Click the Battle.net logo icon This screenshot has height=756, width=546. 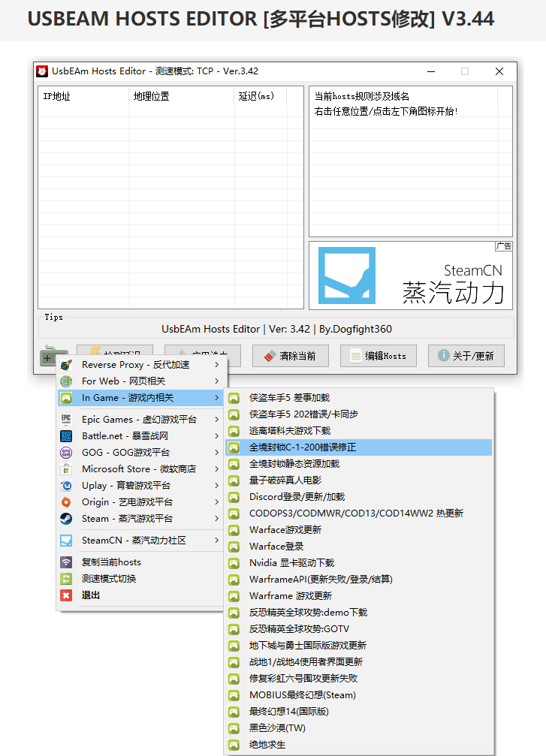pos(66,436)
